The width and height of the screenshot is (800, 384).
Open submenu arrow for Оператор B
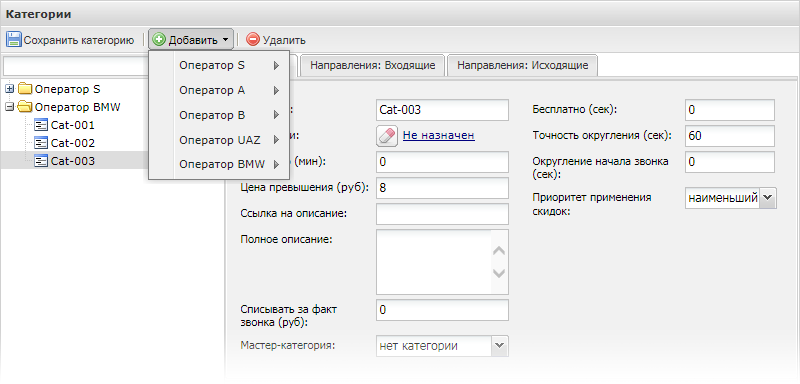click(x=276, y=115)
